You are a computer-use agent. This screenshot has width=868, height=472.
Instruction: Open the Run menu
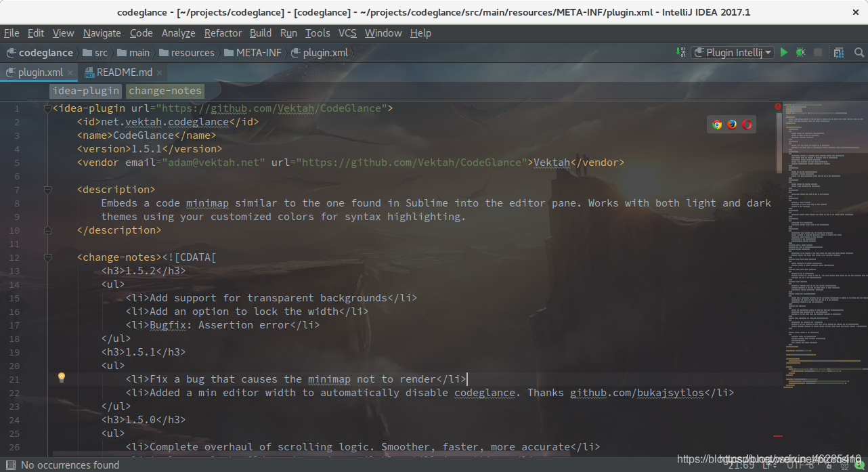point(288,33)
